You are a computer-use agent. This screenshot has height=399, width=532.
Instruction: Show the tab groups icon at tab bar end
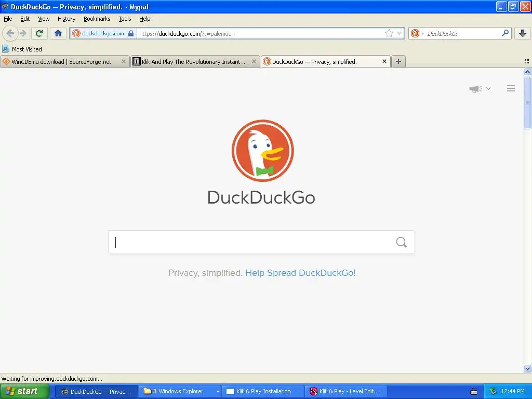(527, 61)
